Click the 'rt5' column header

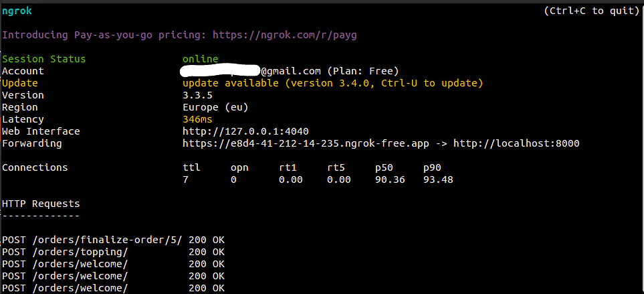336,168
